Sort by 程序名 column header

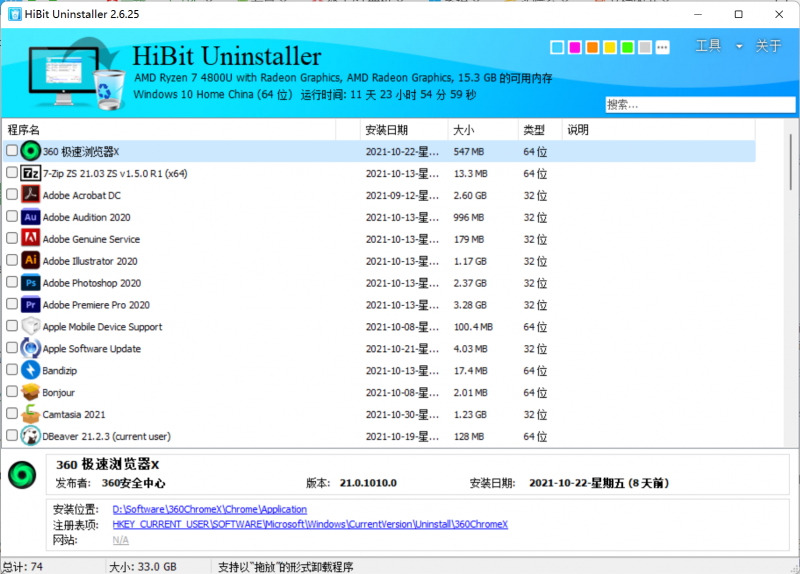169,130
